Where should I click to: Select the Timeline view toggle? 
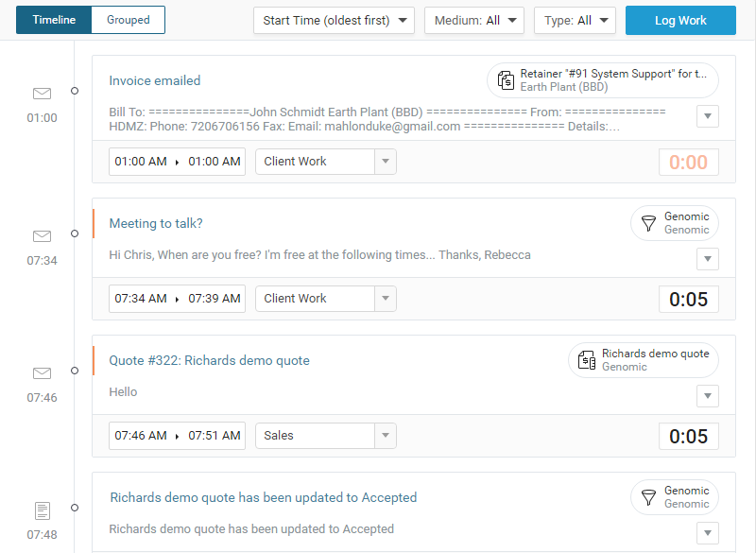click(x=52, y=19)
